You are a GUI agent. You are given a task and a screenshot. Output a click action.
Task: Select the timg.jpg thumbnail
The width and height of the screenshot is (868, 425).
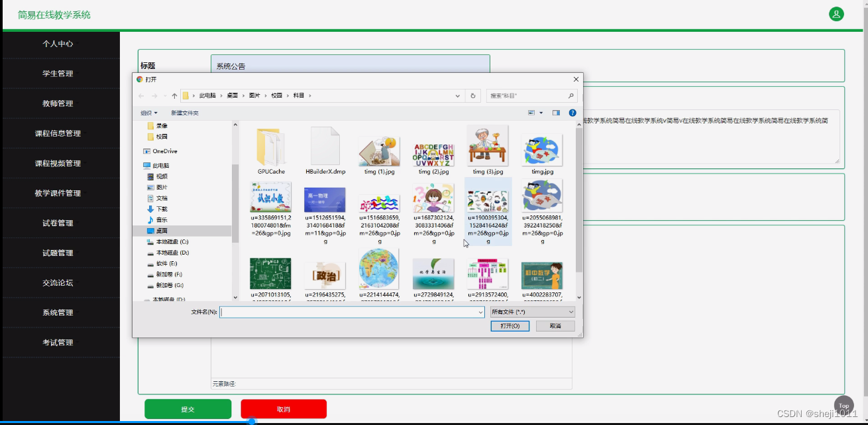click(542, 149)
